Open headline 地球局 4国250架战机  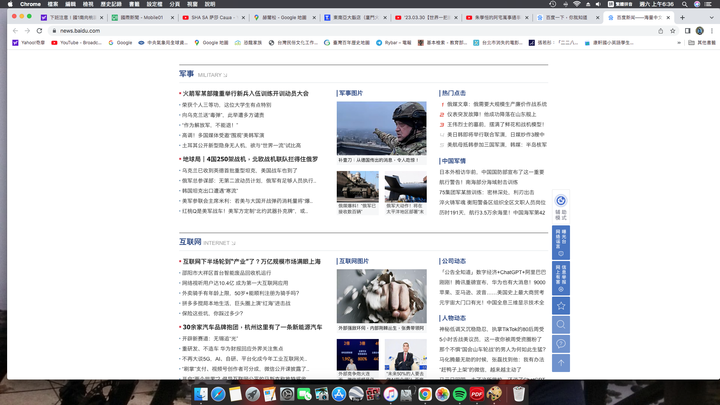250,159
